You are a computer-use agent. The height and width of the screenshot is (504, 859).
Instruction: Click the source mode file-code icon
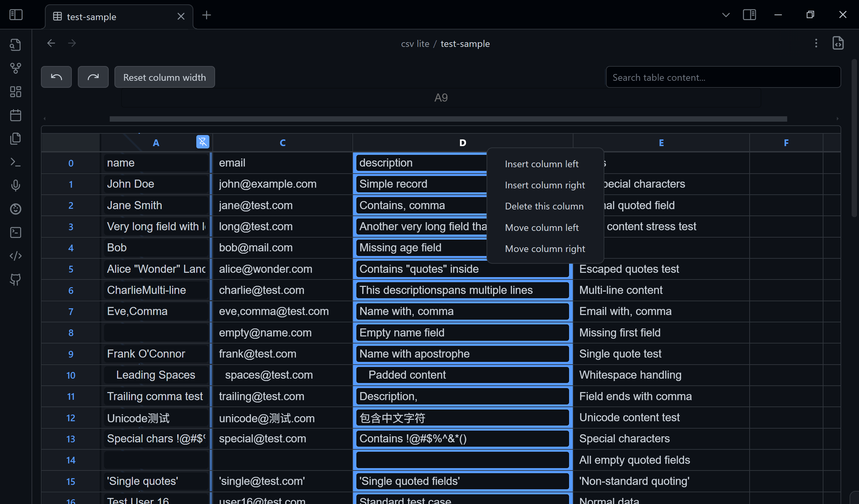838,43
